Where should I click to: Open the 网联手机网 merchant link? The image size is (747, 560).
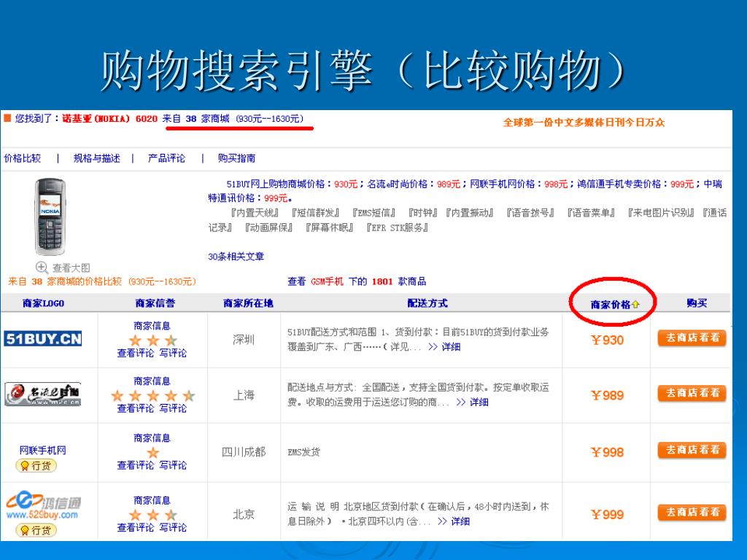point(43,450)
